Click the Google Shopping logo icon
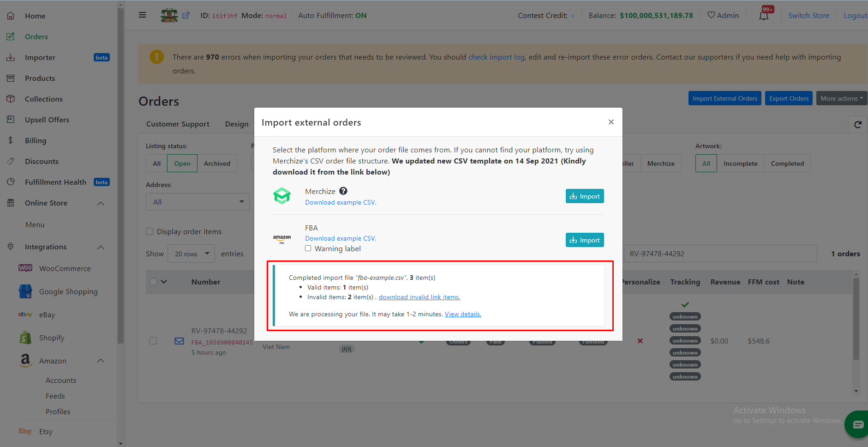 25,291
